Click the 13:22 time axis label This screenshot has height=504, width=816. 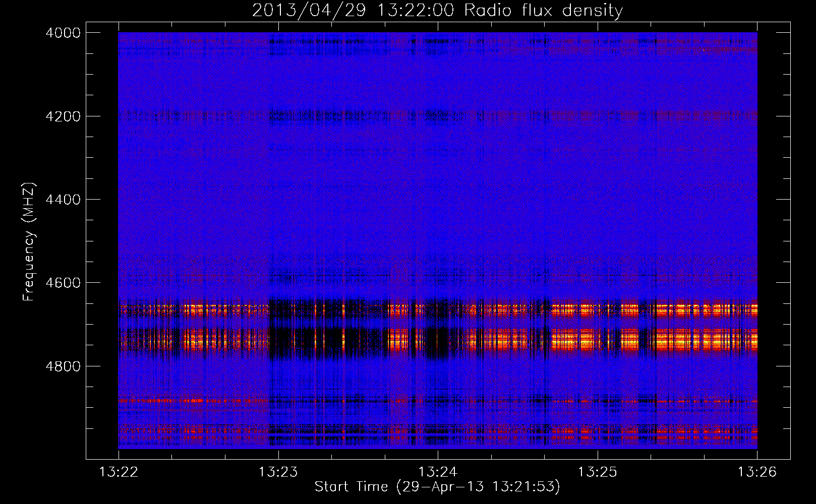(x=119, y=472)
